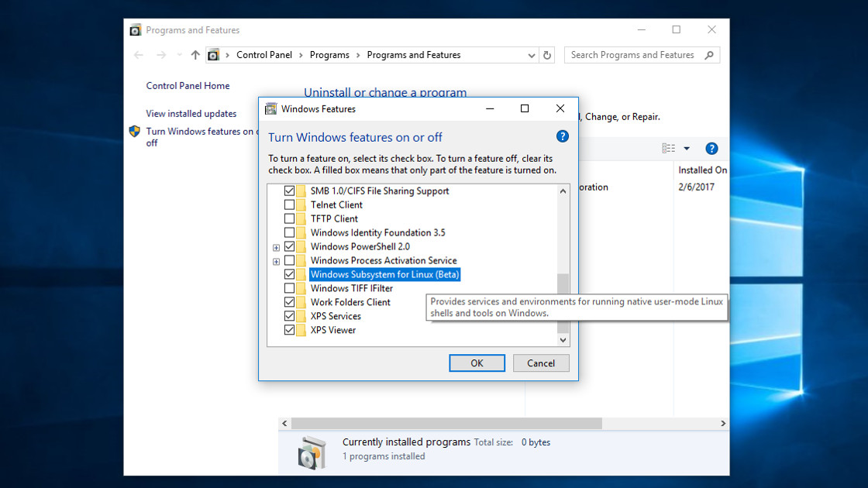
Task: Click Programs and Features breadcrumb segment
Action: (414, 55)
